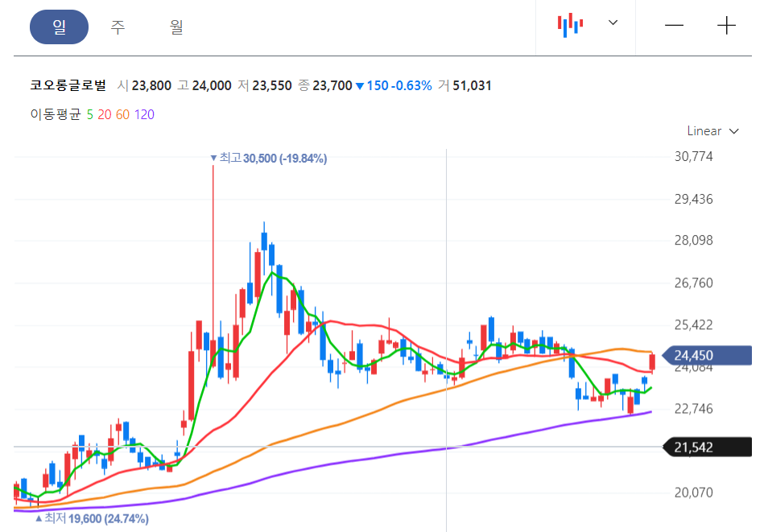Toggle the 120-day moving average
This screenshot has width=768, height=532.
pyautogui.click(x=144, y=114)
